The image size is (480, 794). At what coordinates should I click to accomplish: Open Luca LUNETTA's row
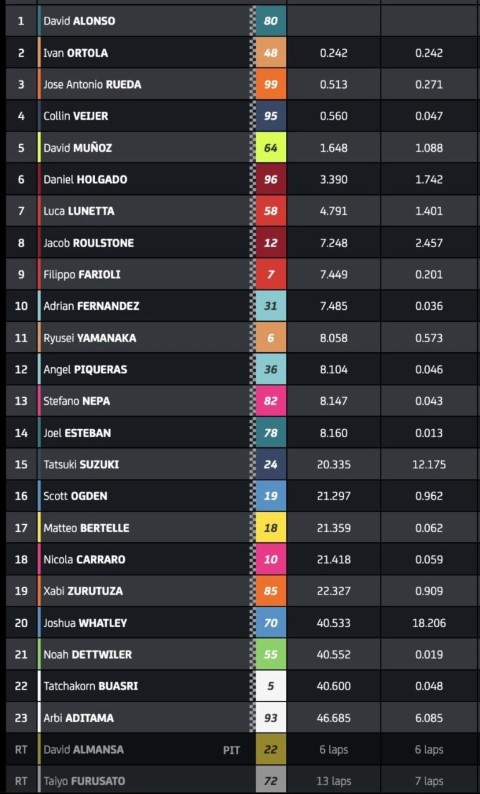pos(240,211)
